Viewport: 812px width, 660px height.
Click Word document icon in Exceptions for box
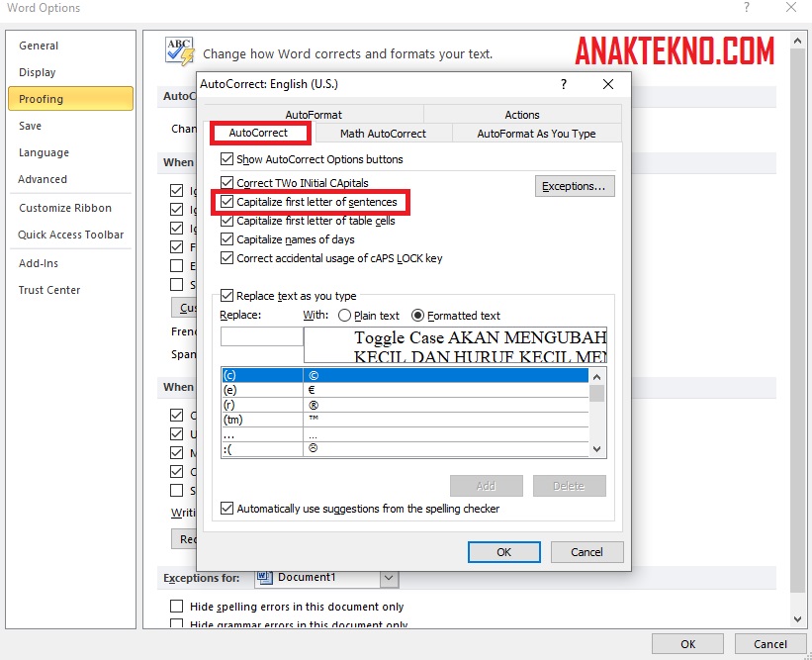(x=265, y=577)
